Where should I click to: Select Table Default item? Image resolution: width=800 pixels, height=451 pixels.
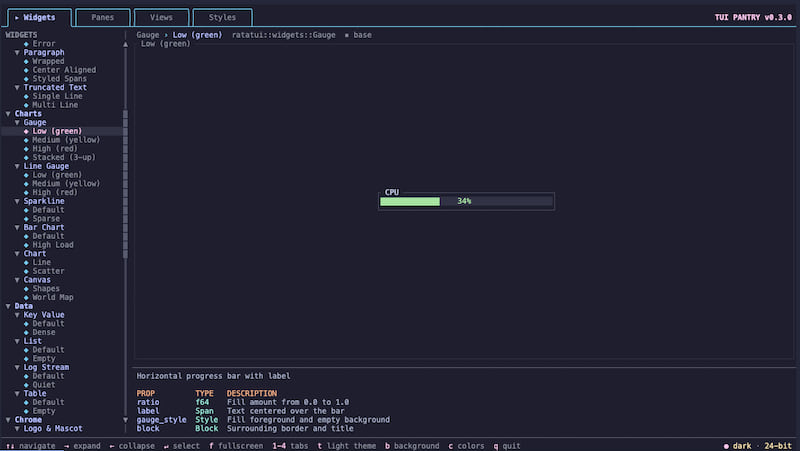[x=48, y=403]
